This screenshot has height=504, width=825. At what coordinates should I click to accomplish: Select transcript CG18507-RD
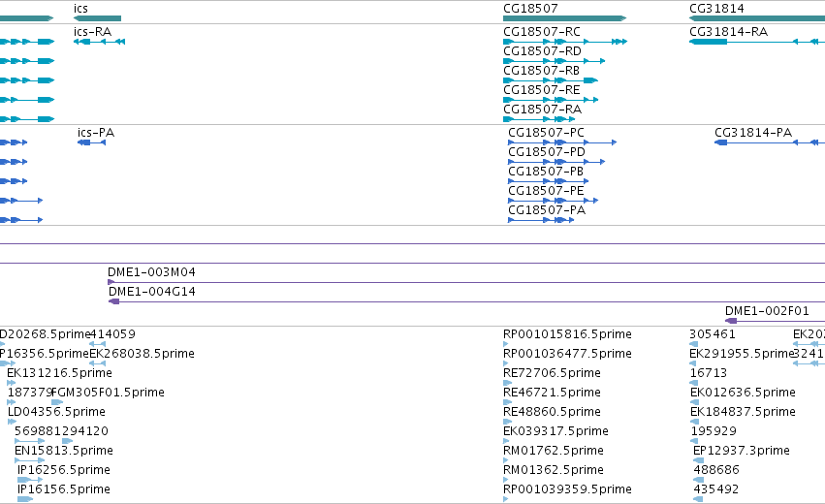pos(543,51)
